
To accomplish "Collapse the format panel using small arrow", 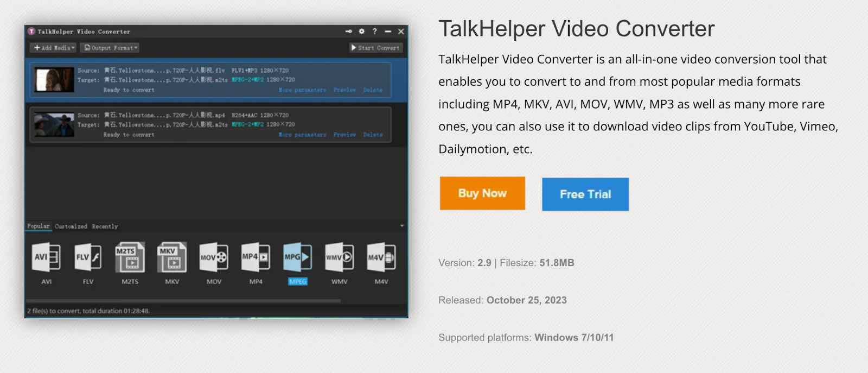I will [x=402, y=226].
